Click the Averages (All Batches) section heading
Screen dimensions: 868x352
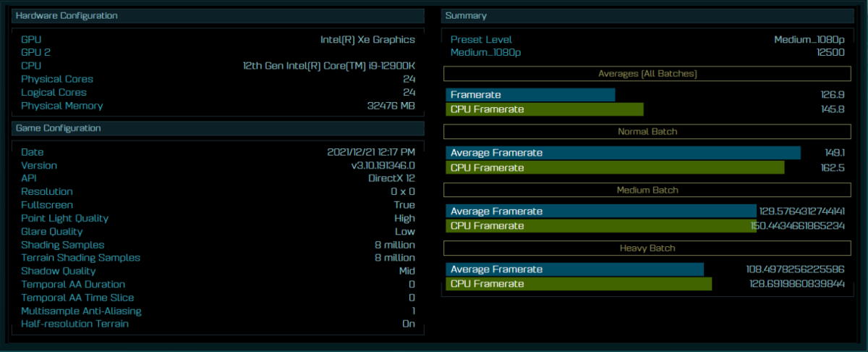click(x=647, y=73)
